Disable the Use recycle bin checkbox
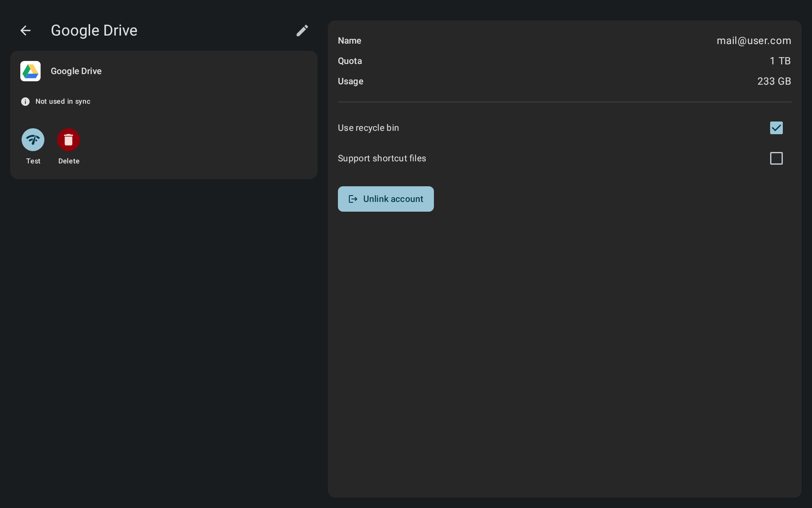 776,128
